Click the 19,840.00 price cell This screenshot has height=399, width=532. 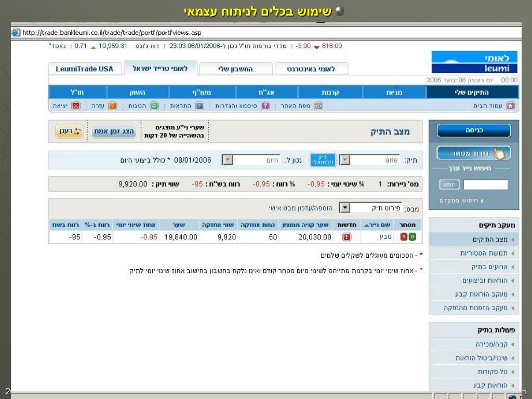click(x=180, y=237)
